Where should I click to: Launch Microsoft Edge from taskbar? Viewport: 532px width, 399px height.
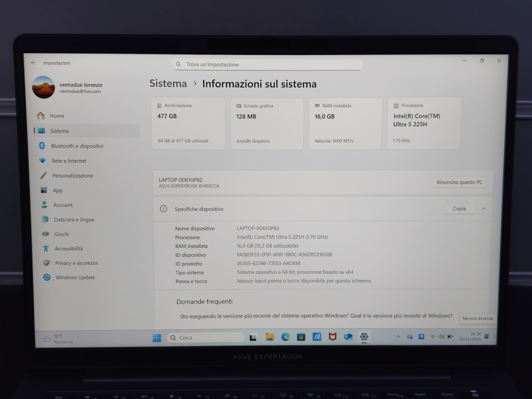[285, 337]
